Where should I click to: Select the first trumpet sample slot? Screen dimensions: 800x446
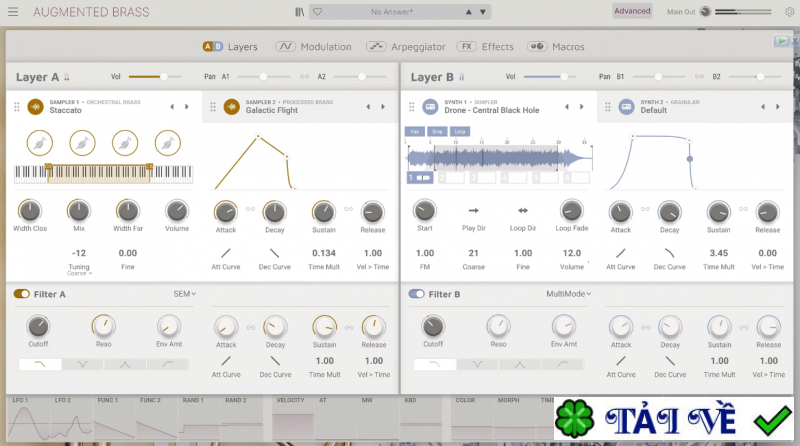(x=40, y=143)
